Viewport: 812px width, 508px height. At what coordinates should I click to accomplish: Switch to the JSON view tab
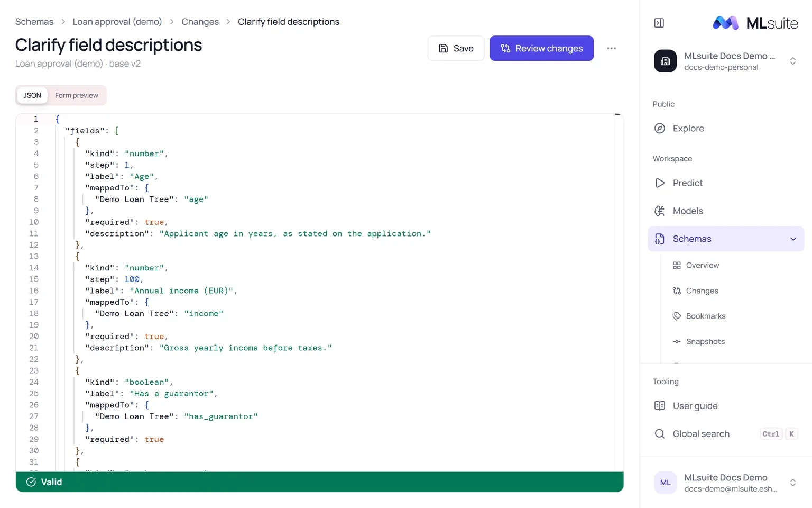tap(32, 95)
